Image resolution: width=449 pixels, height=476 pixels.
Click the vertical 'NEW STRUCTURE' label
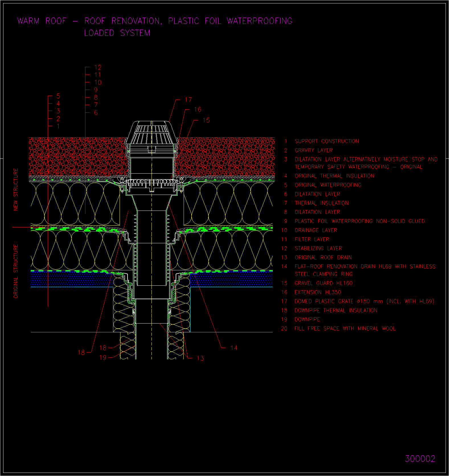(16, 189)
